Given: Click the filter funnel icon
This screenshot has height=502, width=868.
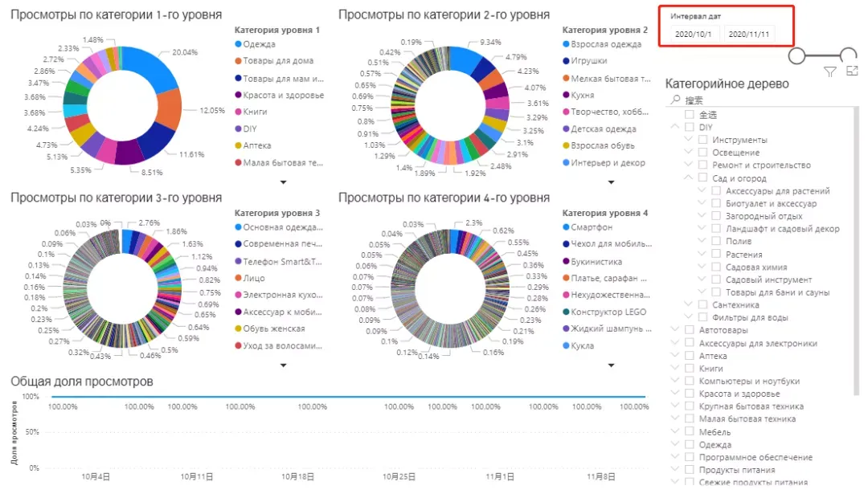Looking at the screenshot, I should point(829,72).
